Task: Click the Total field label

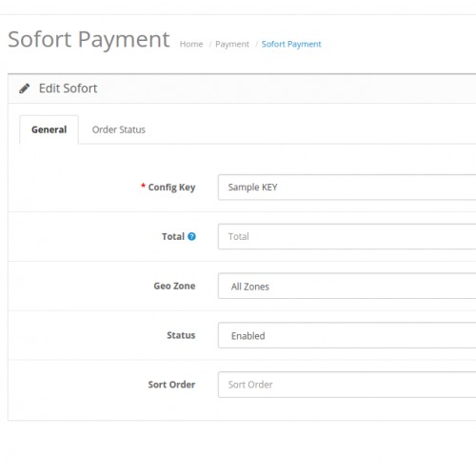Action: pyautogui.click(x=173, y=236)
